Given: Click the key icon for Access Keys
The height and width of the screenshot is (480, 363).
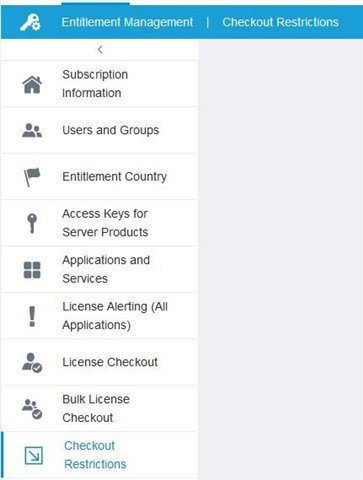Looking at the screenshot, I should coord(32,223).
